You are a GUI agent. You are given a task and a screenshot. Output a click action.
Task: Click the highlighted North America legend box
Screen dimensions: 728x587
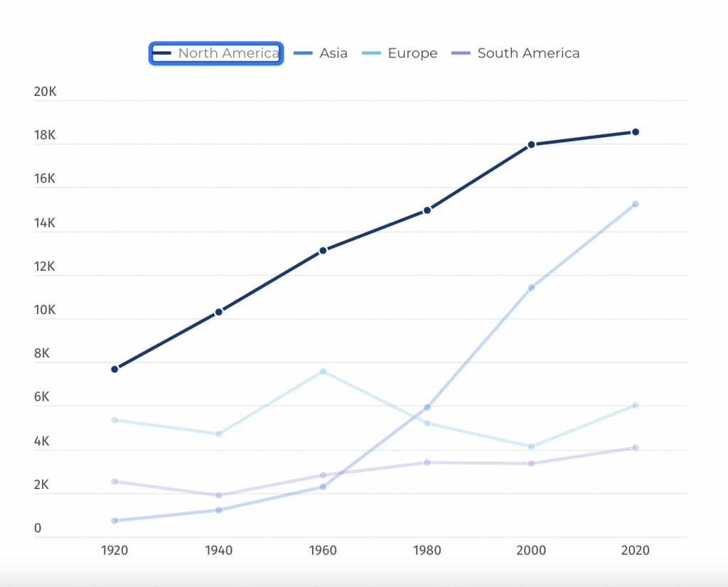tap(215, 53)
